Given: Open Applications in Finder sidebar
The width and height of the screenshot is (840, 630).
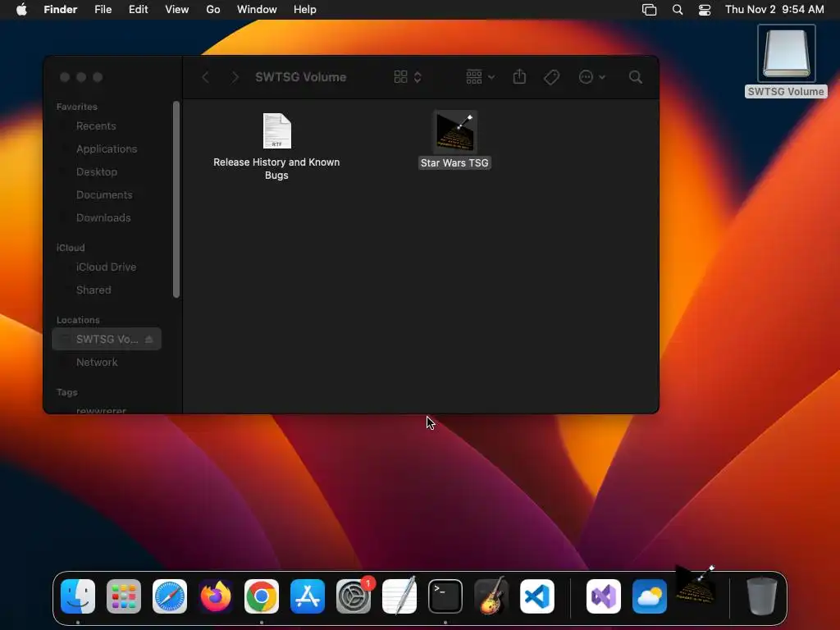Looking at the screenshot, I should [107, 149].
